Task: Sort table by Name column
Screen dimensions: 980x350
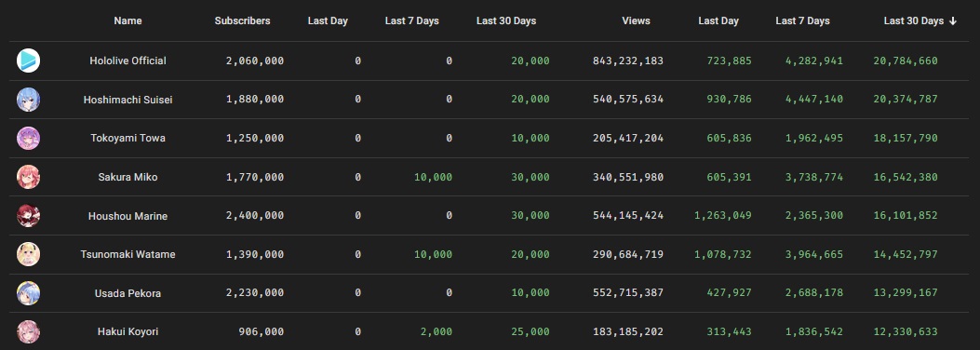Action: tap(128, 20)
